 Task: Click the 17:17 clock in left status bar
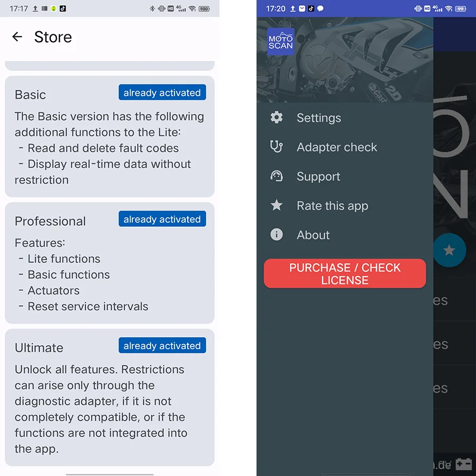19,8
